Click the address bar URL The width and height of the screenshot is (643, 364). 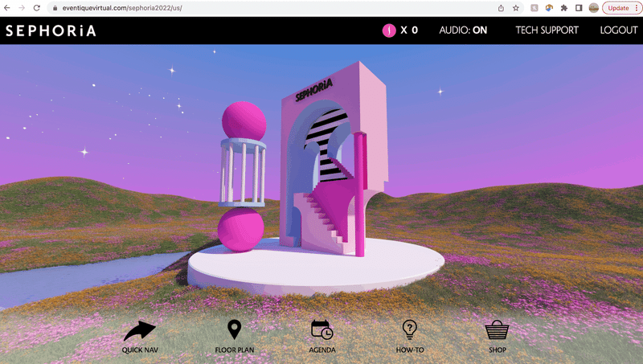(x=122, y=8)
